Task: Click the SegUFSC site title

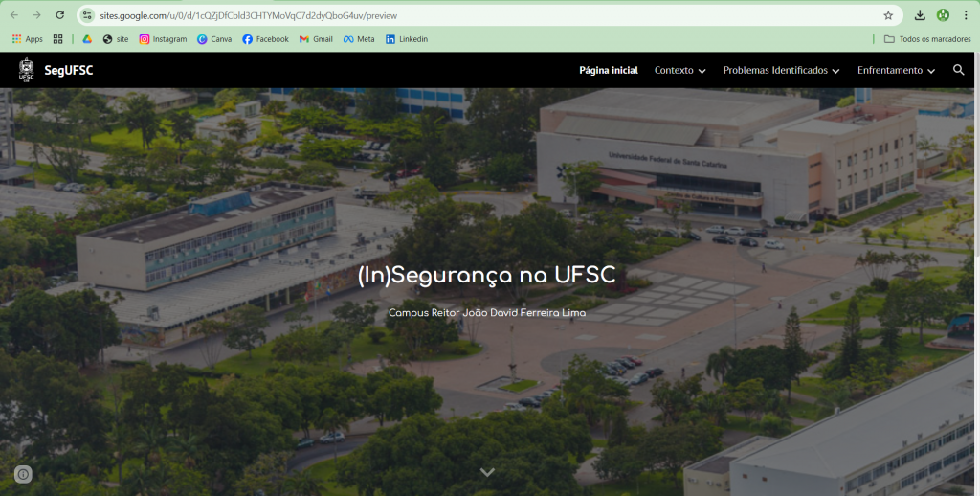Action: pyautogui.click(x=69, y=70)
